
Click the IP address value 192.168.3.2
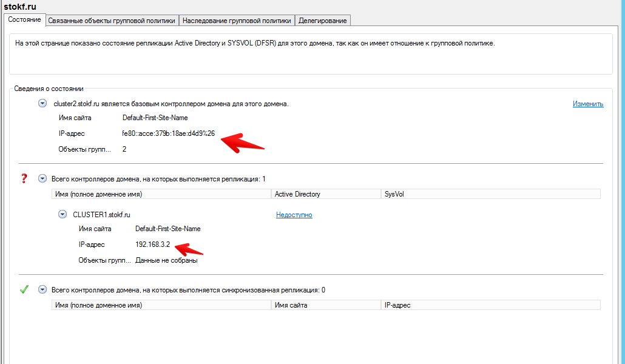point(153,244)
